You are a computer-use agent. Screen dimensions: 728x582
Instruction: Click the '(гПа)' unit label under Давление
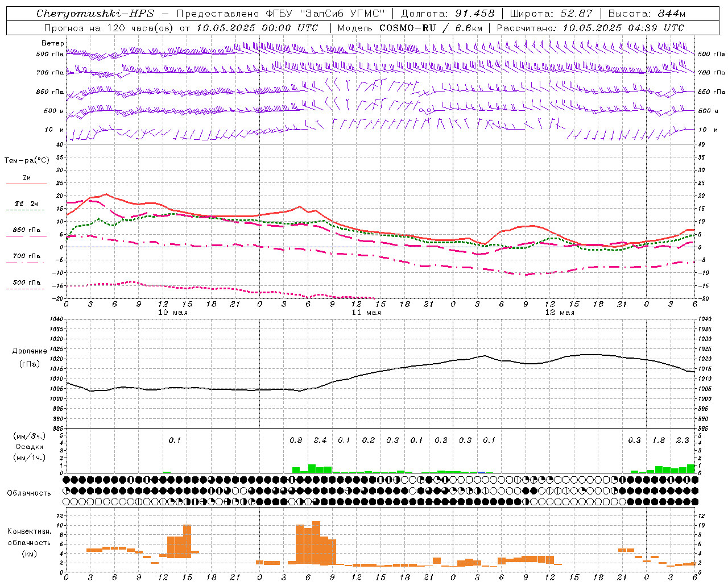[x=29, y=364]
